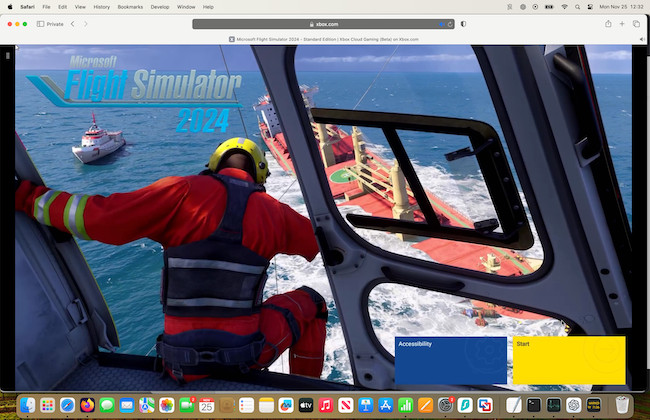Go back using the back arrow
Image resolution: width=650 pixels, height=420 pixels.
(x=72, y=23)
